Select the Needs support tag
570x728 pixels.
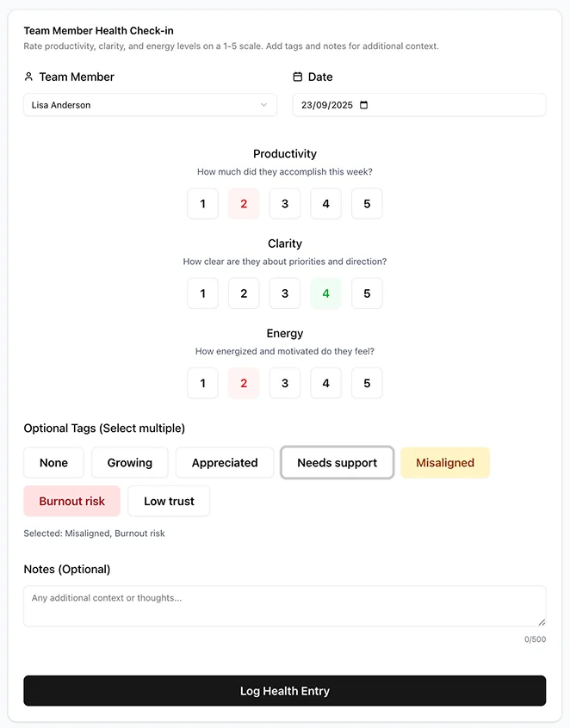click(337, 462)
